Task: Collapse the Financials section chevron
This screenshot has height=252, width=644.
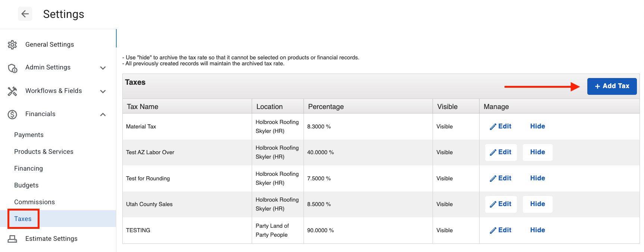Action: point(103,114)
